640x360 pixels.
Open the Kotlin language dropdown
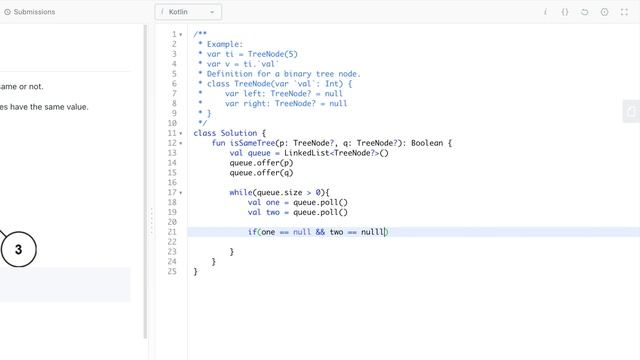click(x=188, y=12)
